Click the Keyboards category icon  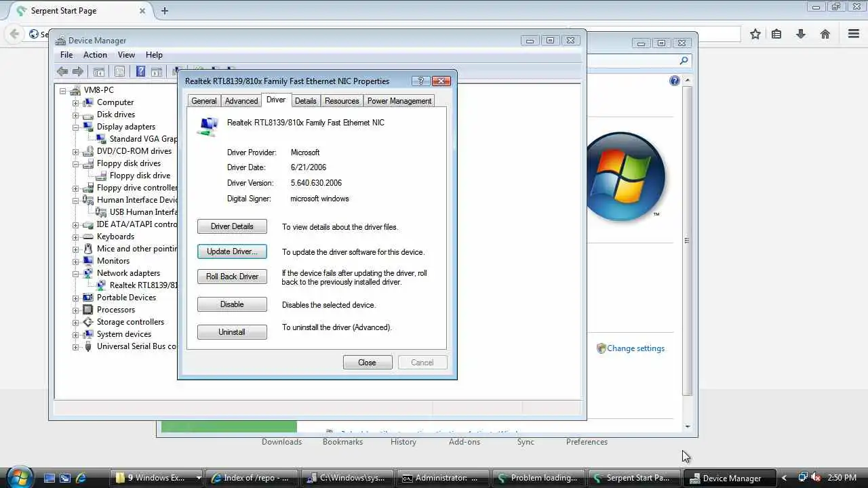(88, 237)
